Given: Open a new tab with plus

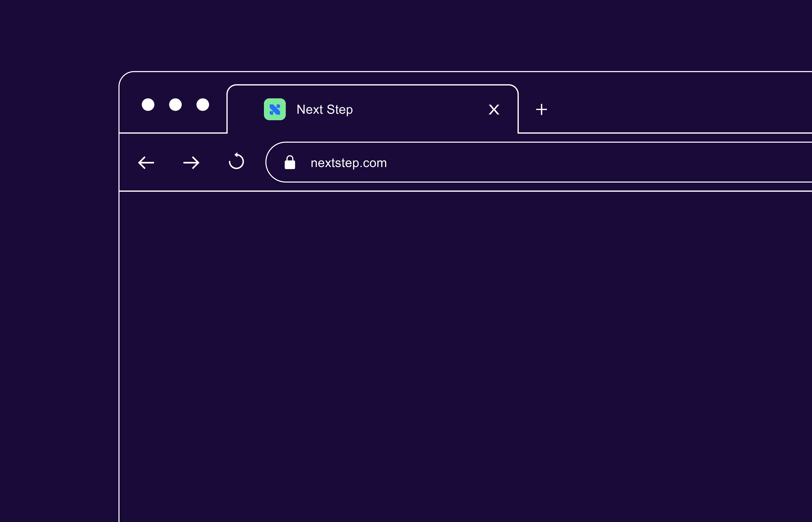Looking at the screenshot, I should pyautogui.click(x=542, y=110).
